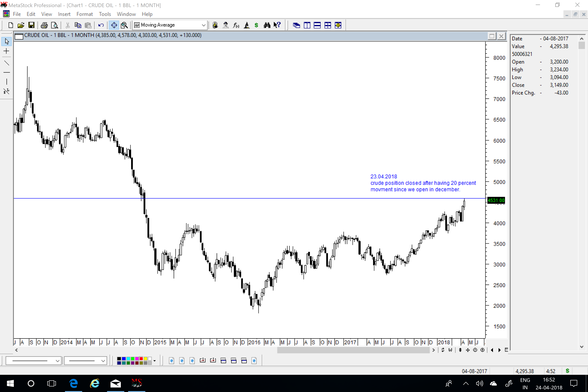This screenshot has width=588, height=392.
Task: Click the zoom out minus circle
Action: [475, 350]
